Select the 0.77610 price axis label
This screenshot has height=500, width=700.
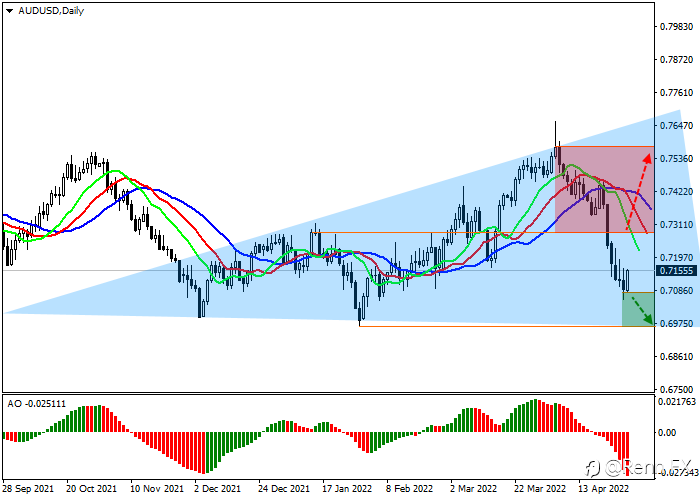pyautogui.click(x=677, y=93)
